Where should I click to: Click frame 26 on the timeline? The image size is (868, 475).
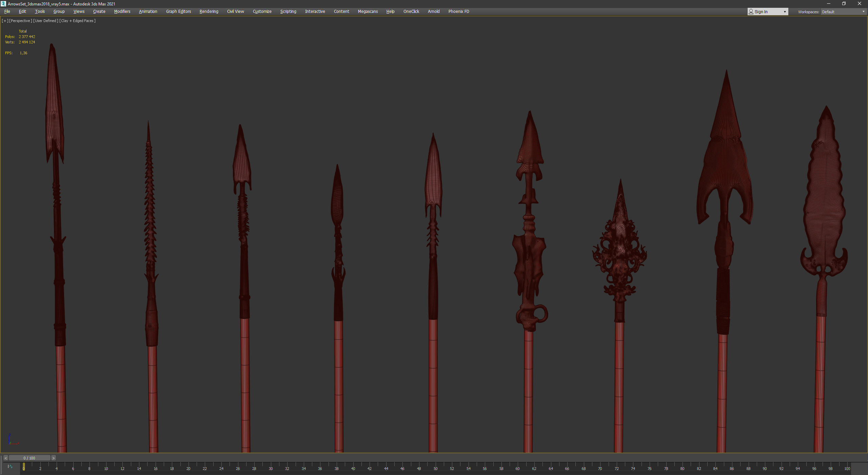click(238, 469)
